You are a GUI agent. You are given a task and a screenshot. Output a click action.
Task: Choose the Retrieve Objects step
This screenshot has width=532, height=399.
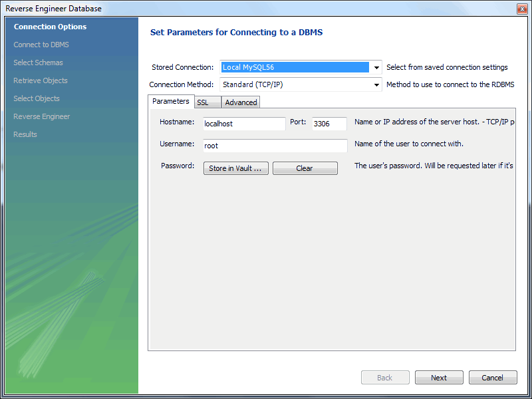pyautogui.click(x=41, y=80)
